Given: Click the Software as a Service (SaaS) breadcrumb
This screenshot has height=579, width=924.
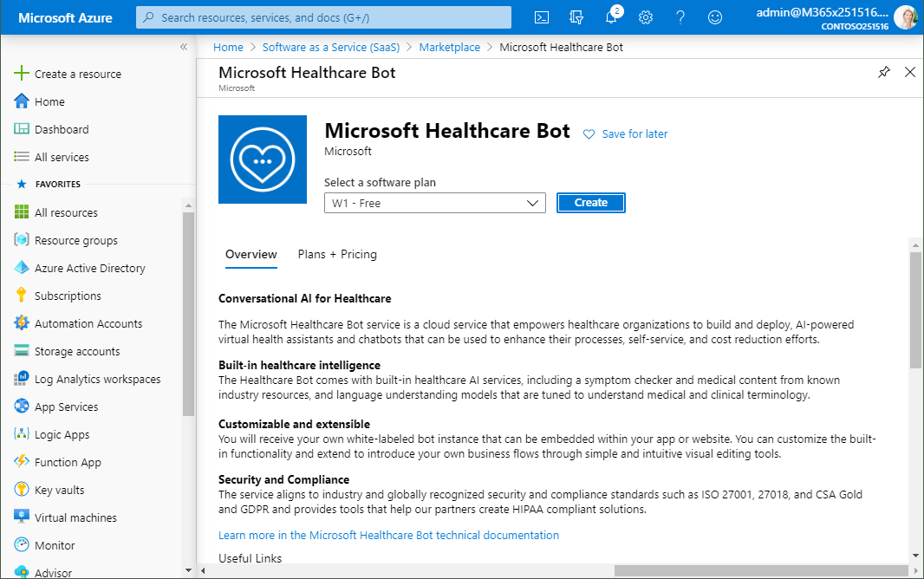Looking at the screenshot, I should click(x=330, y=47).
